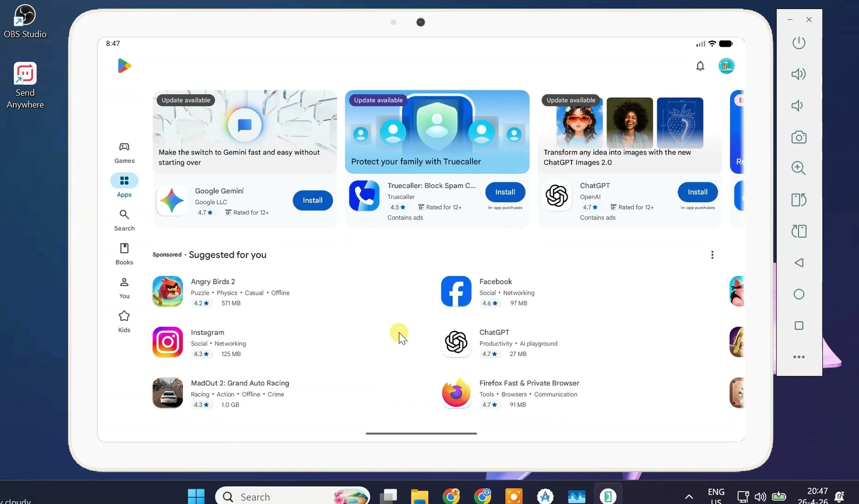This screenshot has width=859, height=504.
Task: Open the Send Anywhere desktop shortcut
Action: (x=25, y=86)
